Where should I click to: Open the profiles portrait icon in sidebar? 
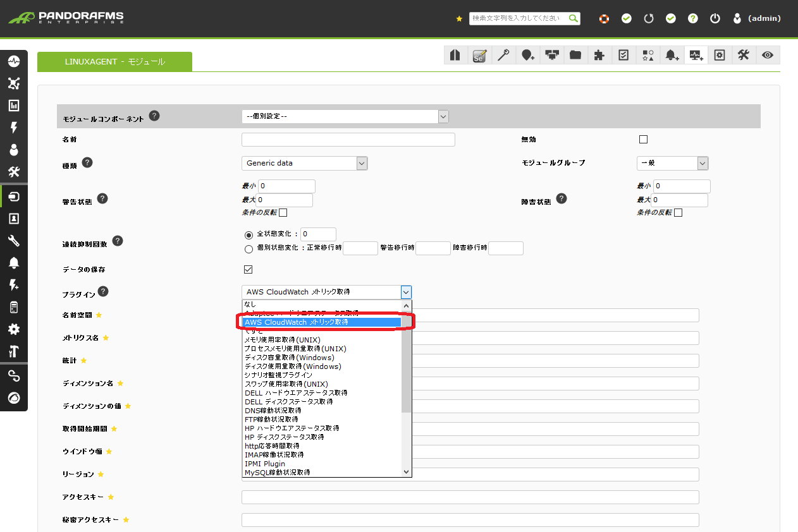13,219
